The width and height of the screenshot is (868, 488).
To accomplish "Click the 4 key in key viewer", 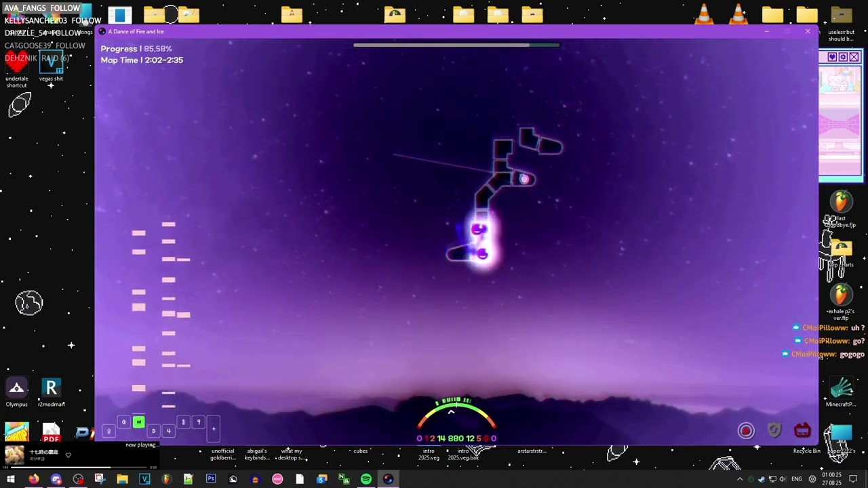I will coord(168,431).
